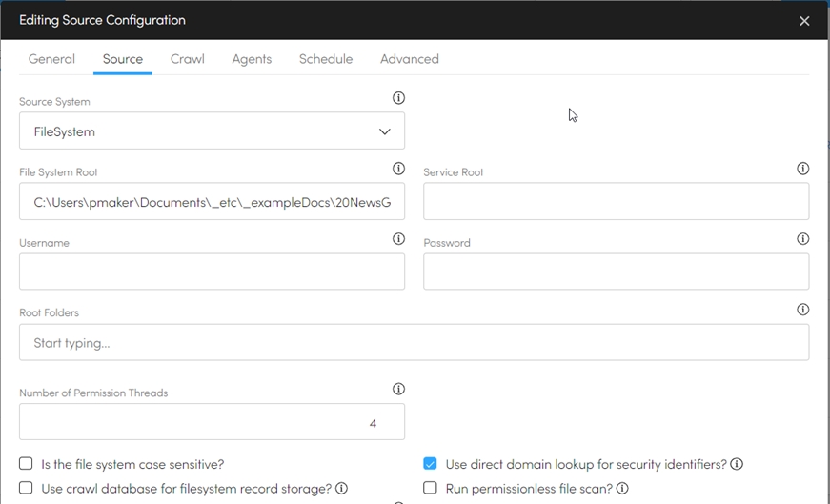
Task: Click info icon after direct domain lookup option
Action: click(x=737, y=464)
